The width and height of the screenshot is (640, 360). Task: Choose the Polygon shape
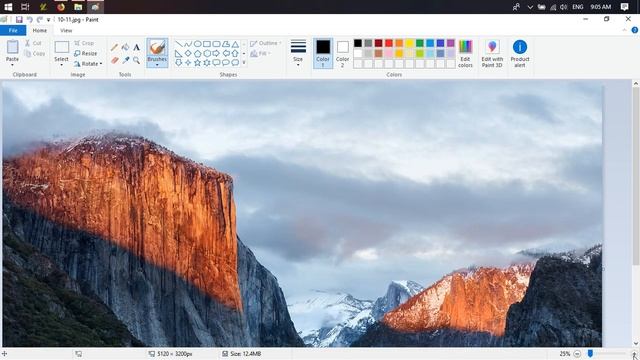[226, 44]
